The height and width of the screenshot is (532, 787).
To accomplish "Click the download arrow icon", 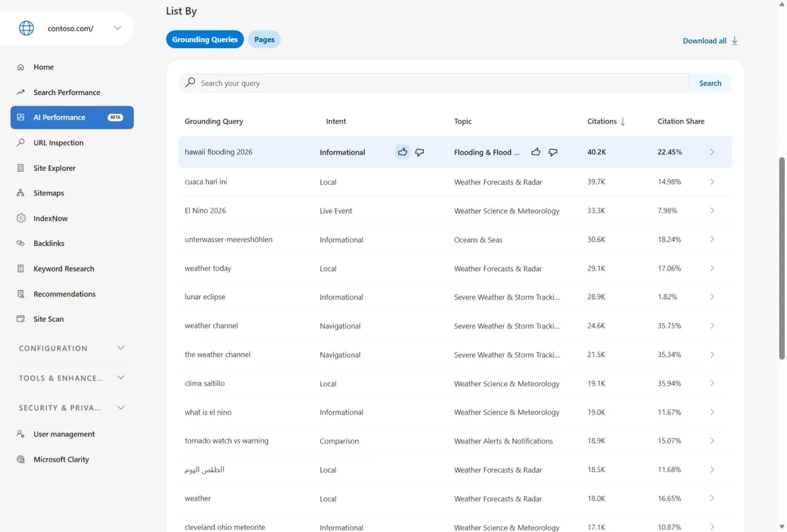I will (x=735, y=41).
